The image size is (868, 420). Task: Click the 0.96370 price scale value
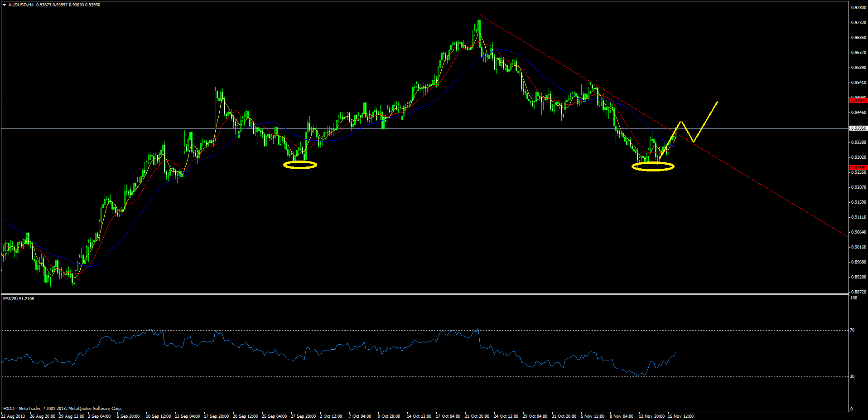click(x=859, y=53)
